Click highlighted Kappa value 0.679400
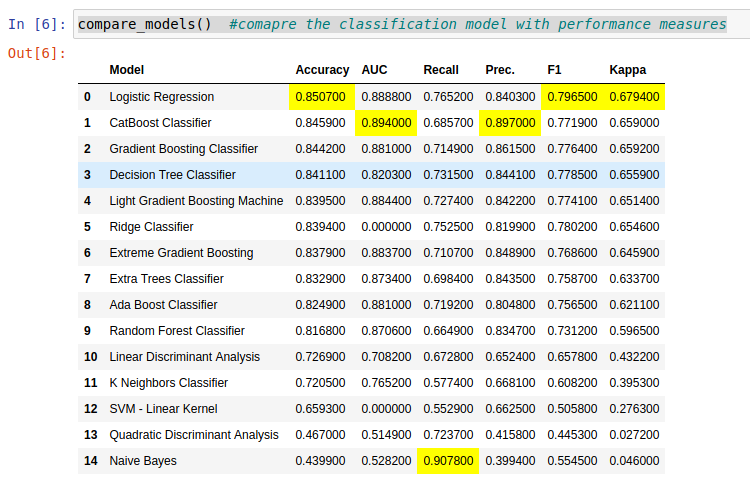The width and height of the screenshot is (750, 486). (x=634, y=97)
